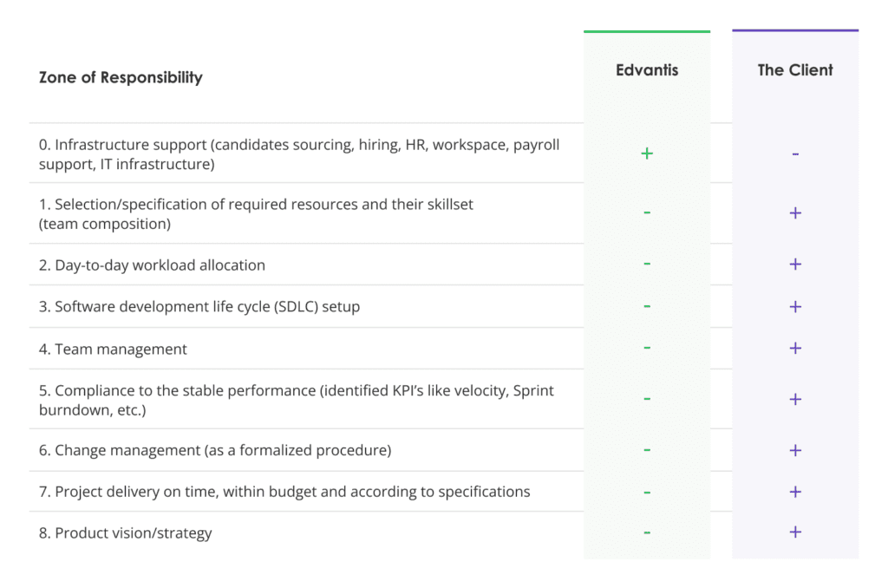
Task: Click the Client plus for Day-to-day workload allocation
Action: point(795,264)
